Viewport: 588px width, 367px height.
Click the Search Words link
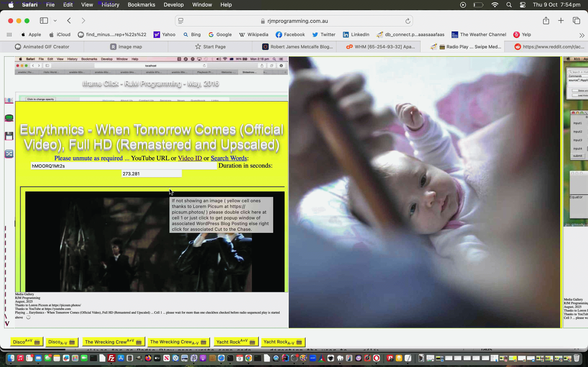[x=229, y=158]
